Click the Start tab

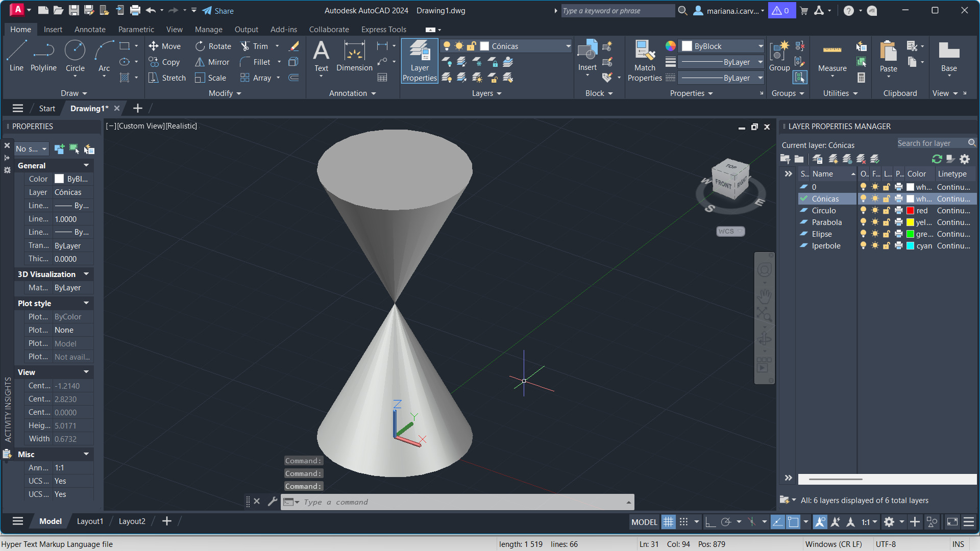pos(47,108)
